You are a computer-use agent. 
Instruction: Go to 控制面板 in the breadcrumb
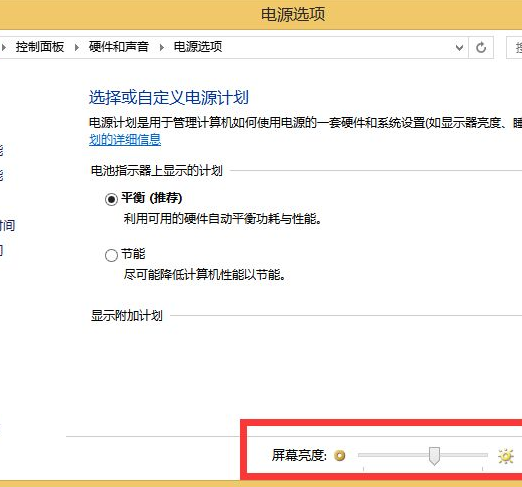[x=40, y=47]
